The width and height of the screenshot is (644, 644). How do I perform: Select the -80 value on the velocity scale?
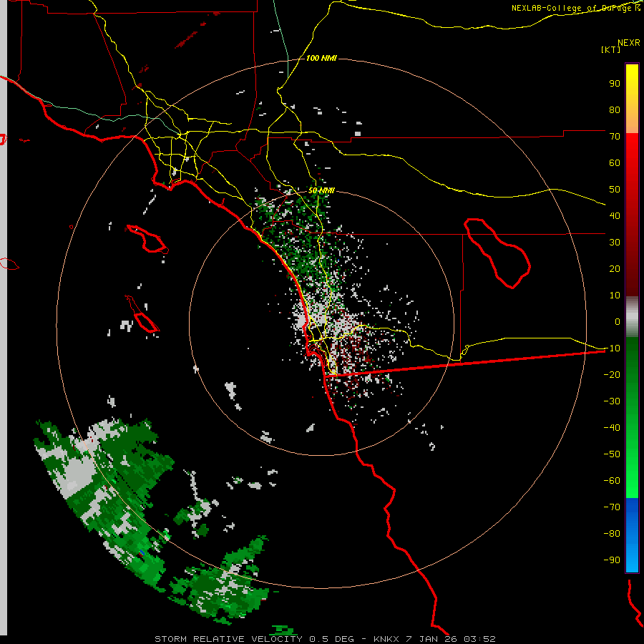(x=612, y=534)
